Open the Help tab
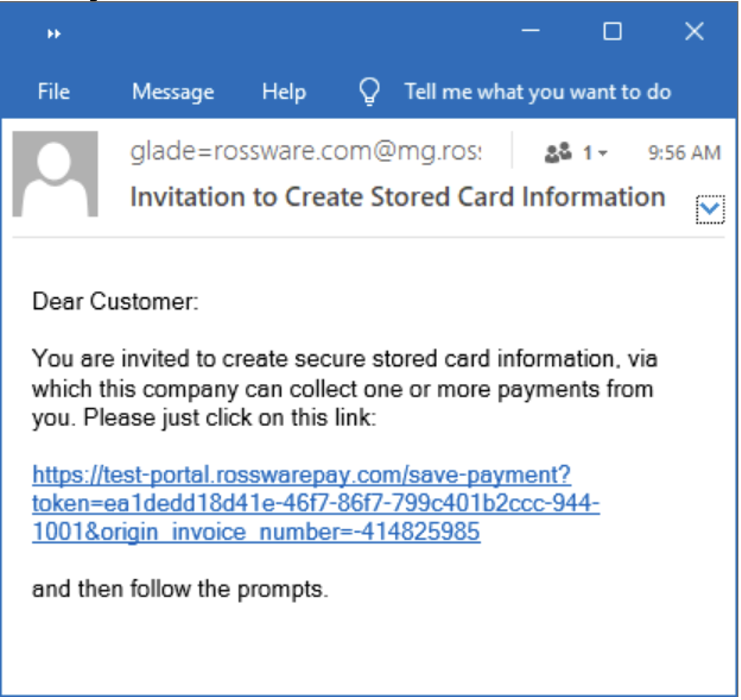Image resolution: width=741 pixels, height=700 pixels. coord(283,92)
